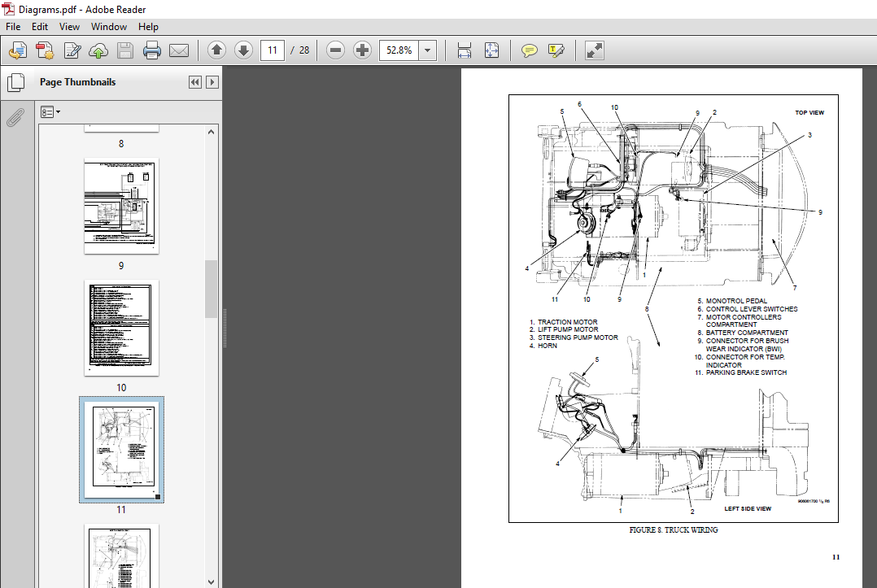Image resolution: width=877 pixels, height=588 pixels.
Task: Click the page number field showing 11
Action: [273, 50]
